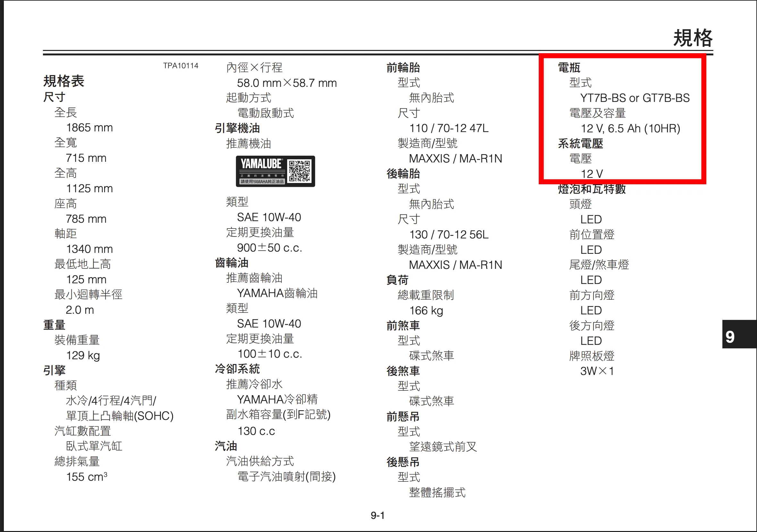Click the 12 V, 6.5 Ah (10HR) value
This screenshot has width=757, height=532.
(630, 129)
